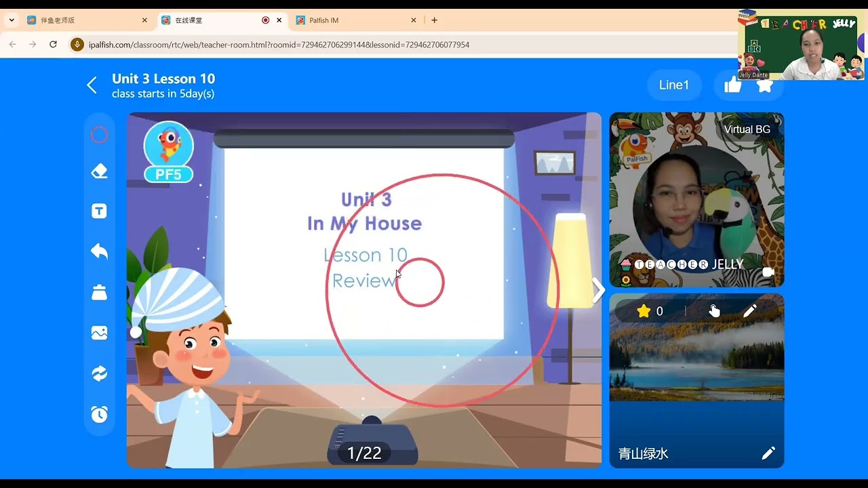Click the teacher video thumbnail
Viewport: 868px width, 488px height.
[x=696, y=200]
